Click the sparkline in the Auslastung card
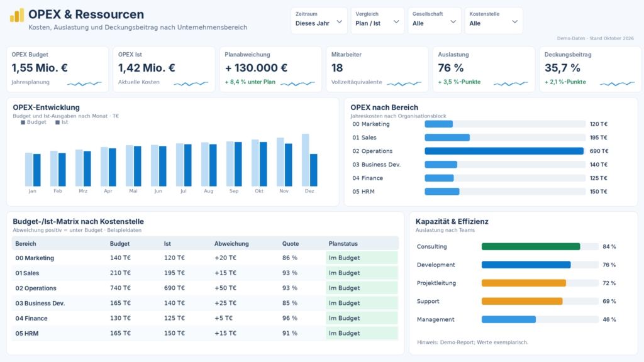Image resolution: width=644 pixels, height=362 pixels. pyautogui.click(x=511, y=84)
